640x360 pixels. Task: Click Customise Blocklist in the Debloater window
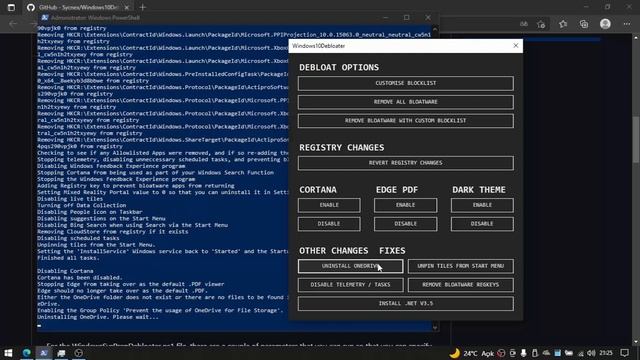405,83
